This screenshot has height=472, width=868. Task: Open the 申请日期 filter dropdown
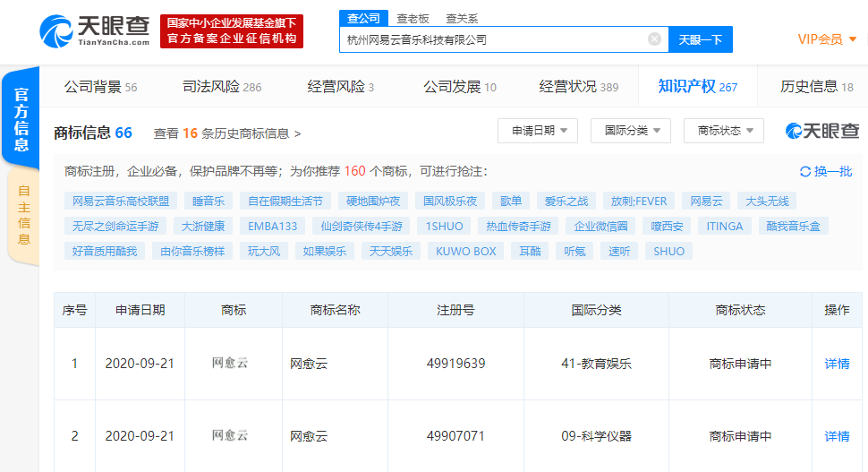coord(537,131)
